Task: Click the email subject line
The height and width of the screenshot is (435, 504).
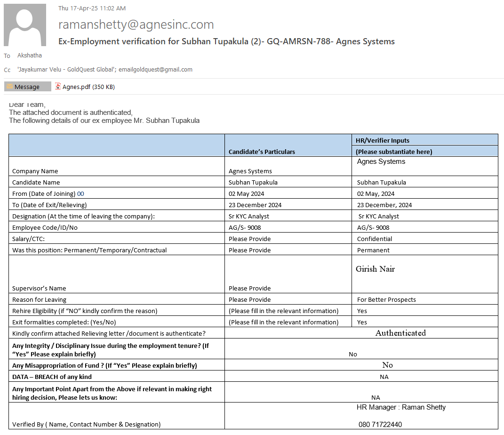Action: tap(226, 41)
